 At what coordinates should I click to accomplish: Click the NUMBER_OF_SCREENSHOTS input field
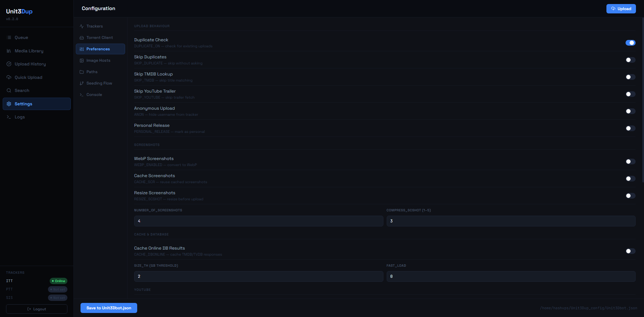[258, 221]
